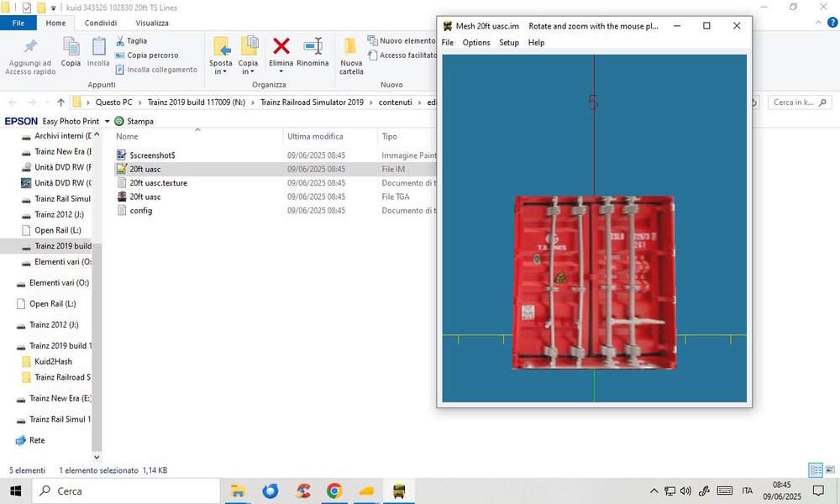Open the recent locations dropdown arrow

click(x=47, y=102)
